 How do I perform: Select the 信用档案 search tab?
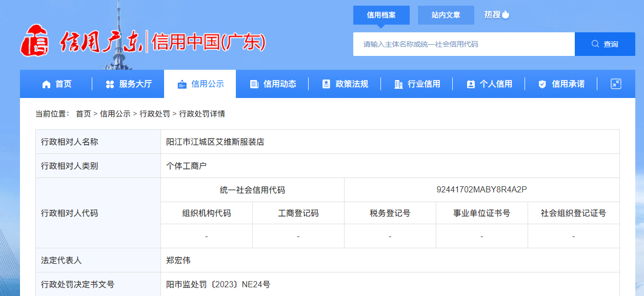click(381, 15)
